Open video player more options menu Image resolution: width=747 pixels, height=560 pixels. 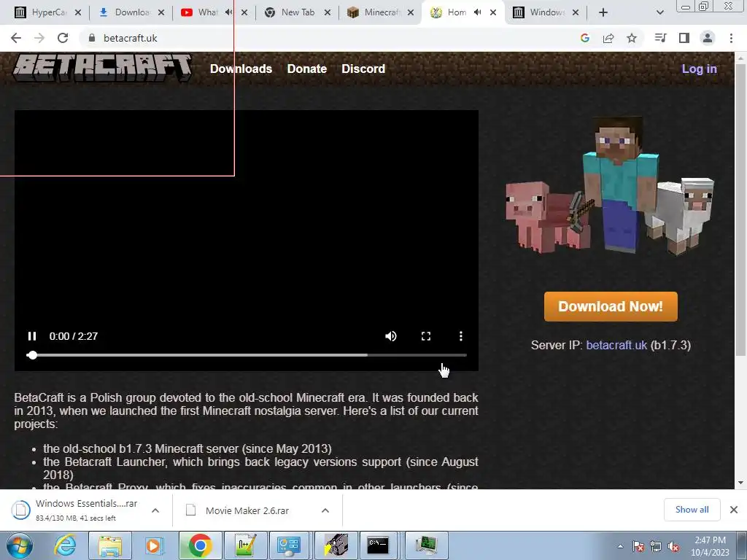(x=461, y=336)
